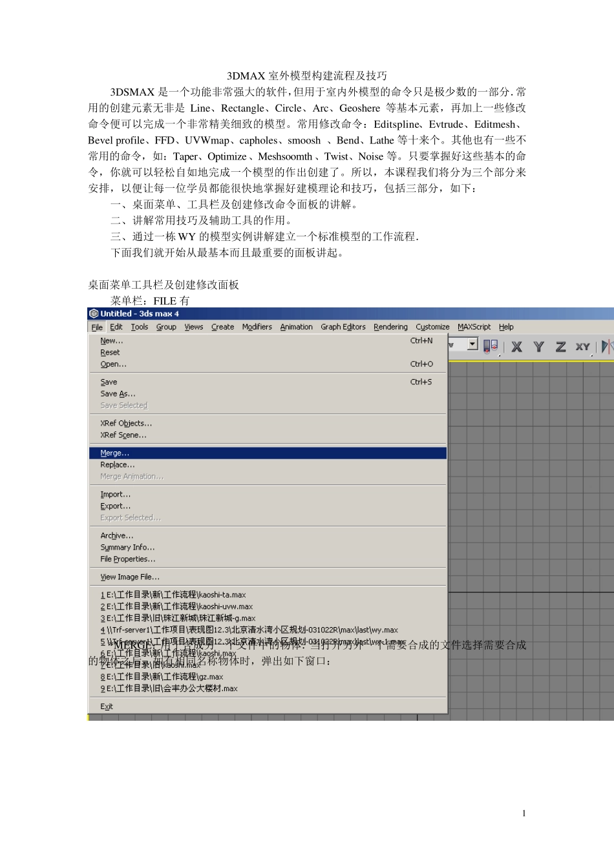Open recent file 4 ending last\wy.max

pyautogui.click(x=268, y=630)
